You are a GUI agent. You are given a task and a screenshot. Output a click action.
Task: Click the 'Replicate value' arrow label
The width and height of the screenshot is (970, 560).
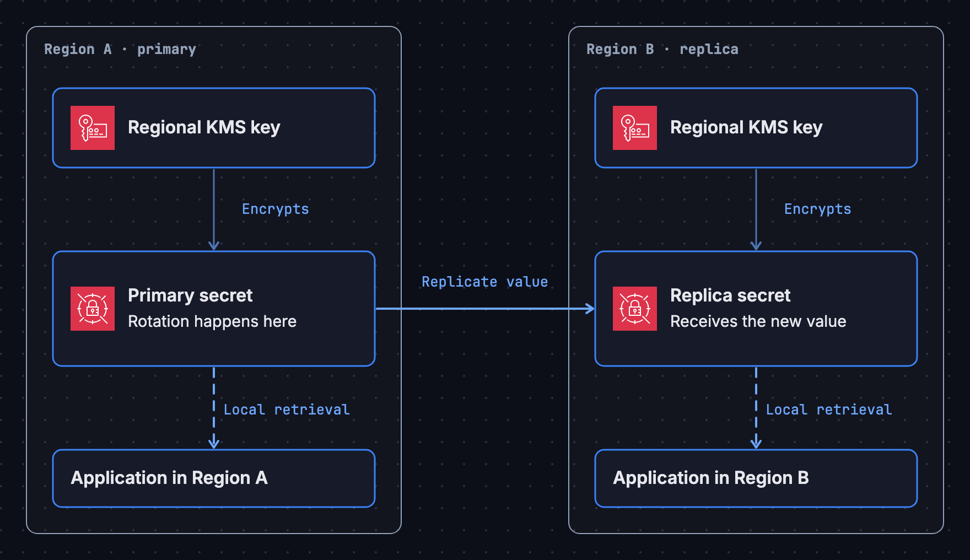(x=485, y=282)
